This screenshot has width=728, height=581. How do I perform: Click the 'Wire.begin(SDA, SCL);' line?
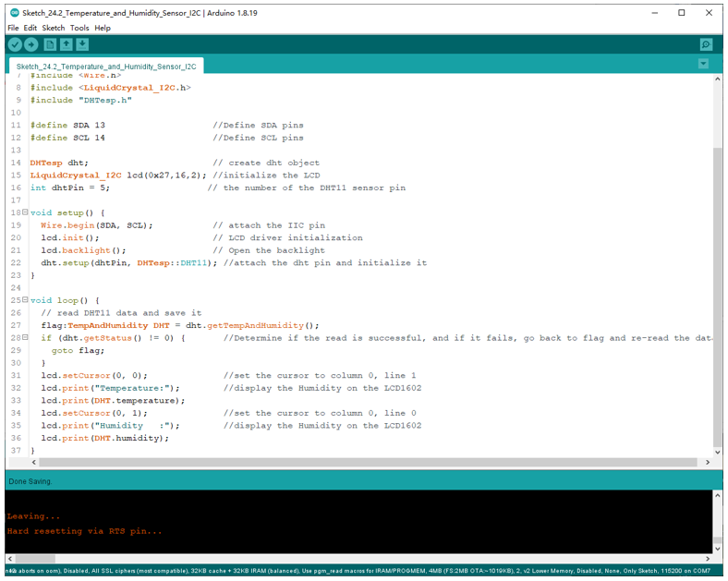97,225
